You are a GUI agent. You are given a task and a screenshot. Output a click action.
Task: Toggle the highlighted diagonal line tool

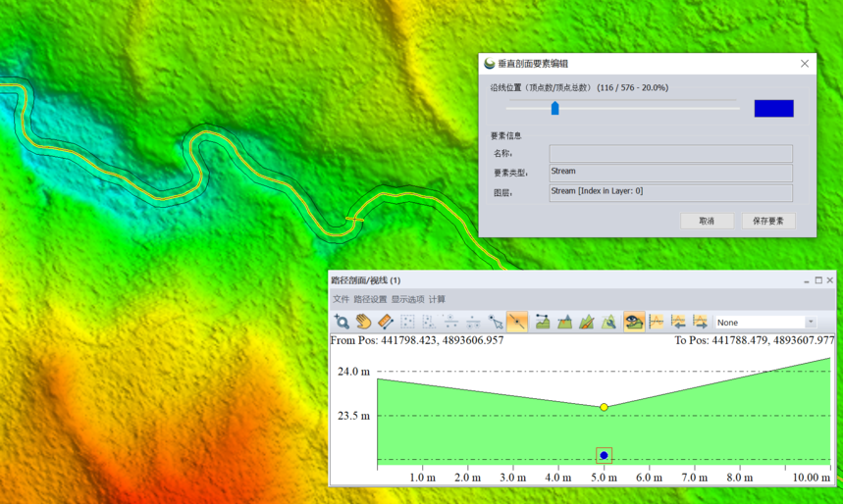(516, 322)
